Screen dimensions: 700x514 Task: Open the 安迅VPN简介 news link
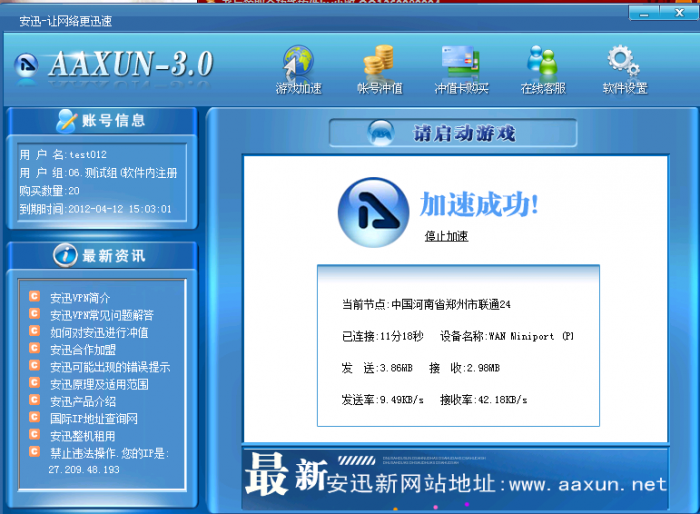click(x=80, y=298)
